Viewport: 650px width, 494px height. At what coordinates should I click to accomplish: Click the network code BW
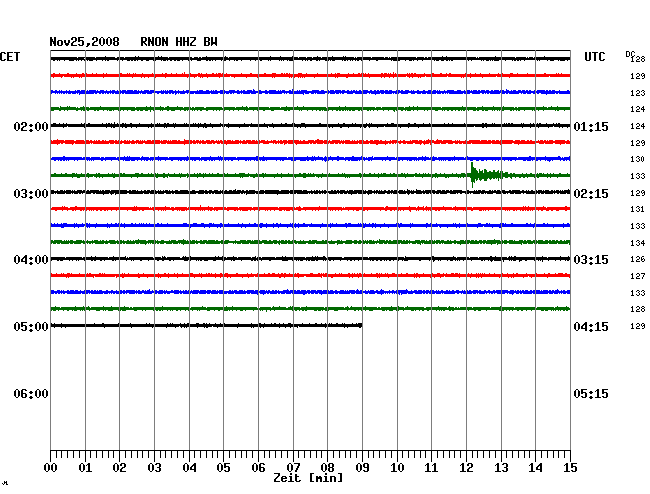coord(210,42)
